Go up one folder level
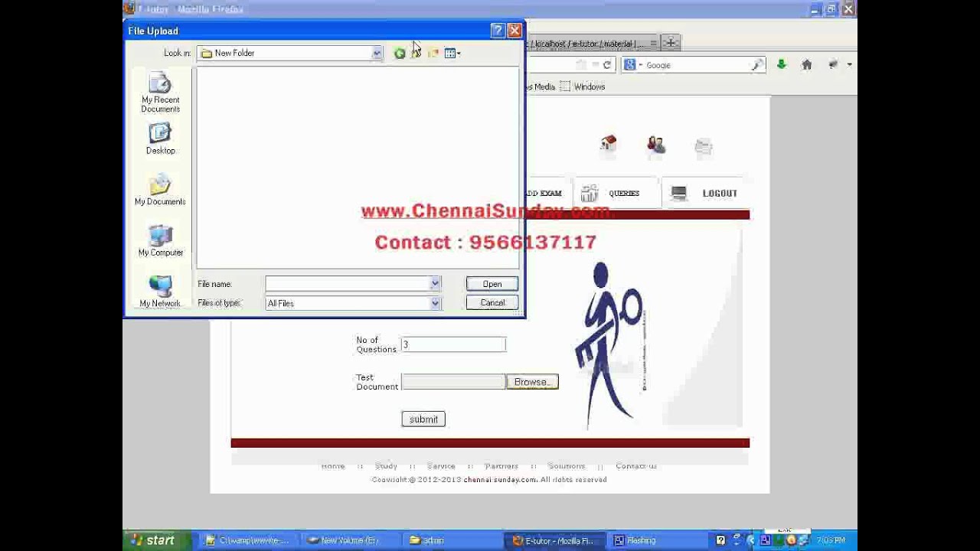The width and height of the screenshot is (980, 551). tap(416, 53)
